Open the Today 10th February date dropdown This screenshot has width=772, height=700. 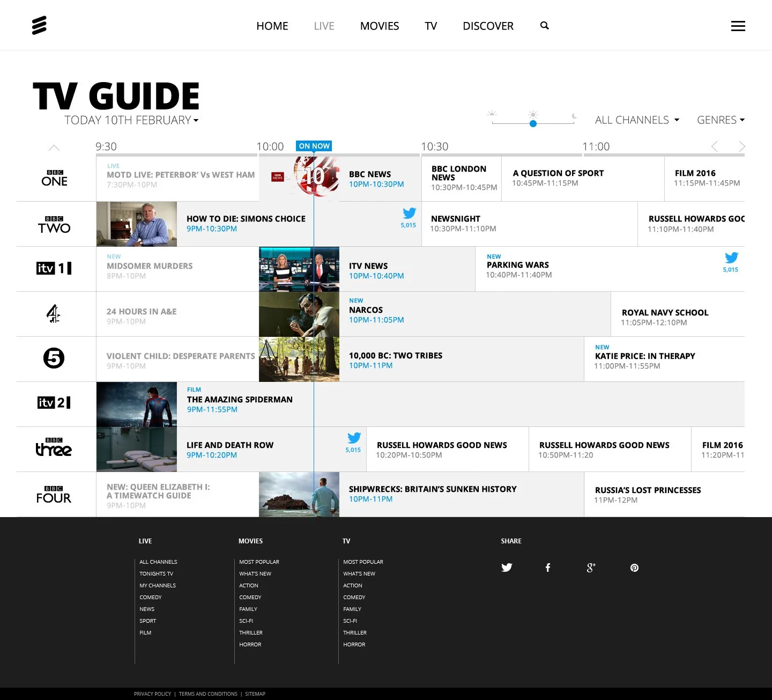point(131,120)
